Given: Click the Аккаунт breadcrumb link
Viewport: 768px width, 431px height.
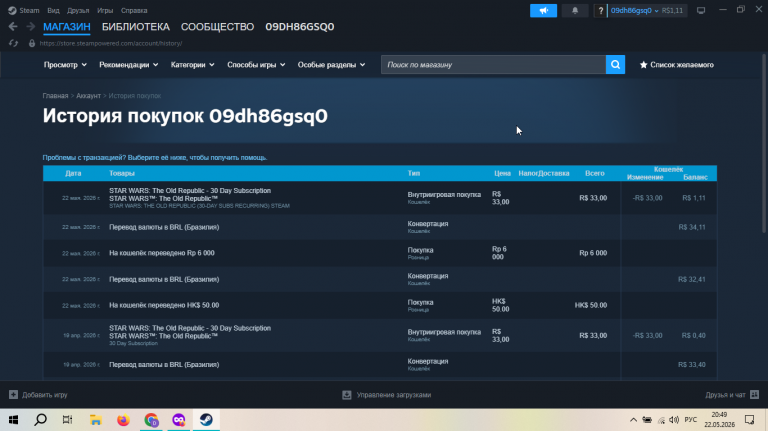Looking at the screenshot, I should [88, 96].
